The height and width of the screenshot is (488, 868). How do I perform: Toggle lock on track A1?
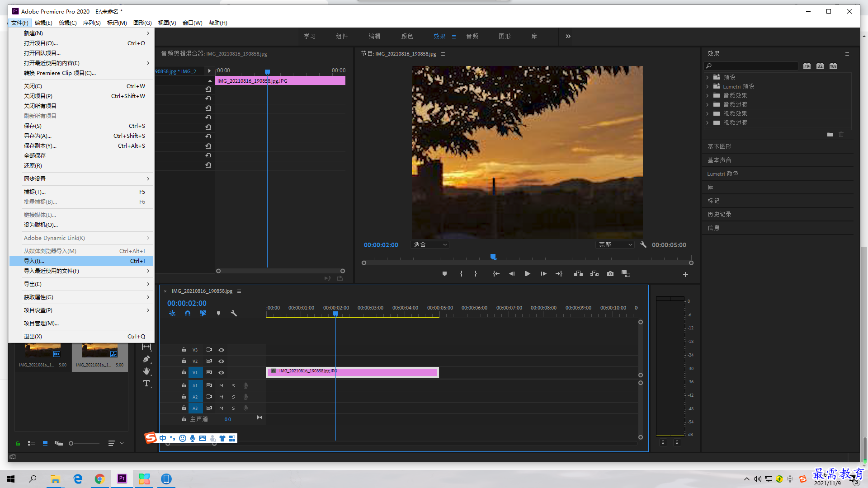pyautogui.click(x=184, y=385)
